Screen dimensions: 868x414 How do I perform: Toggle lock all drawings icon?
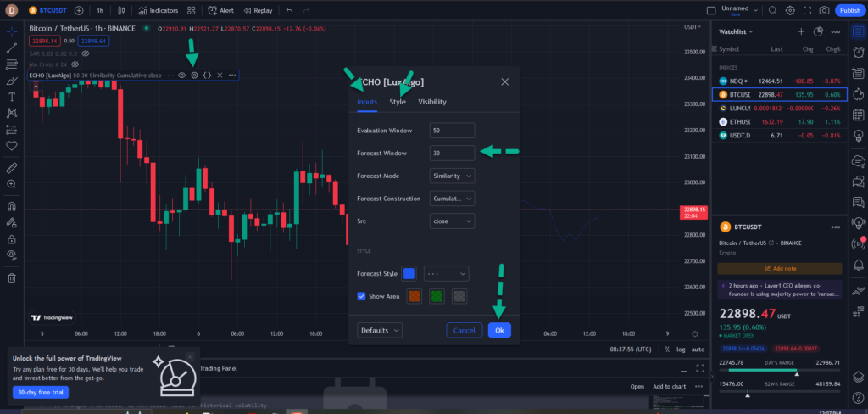[12, 239]
